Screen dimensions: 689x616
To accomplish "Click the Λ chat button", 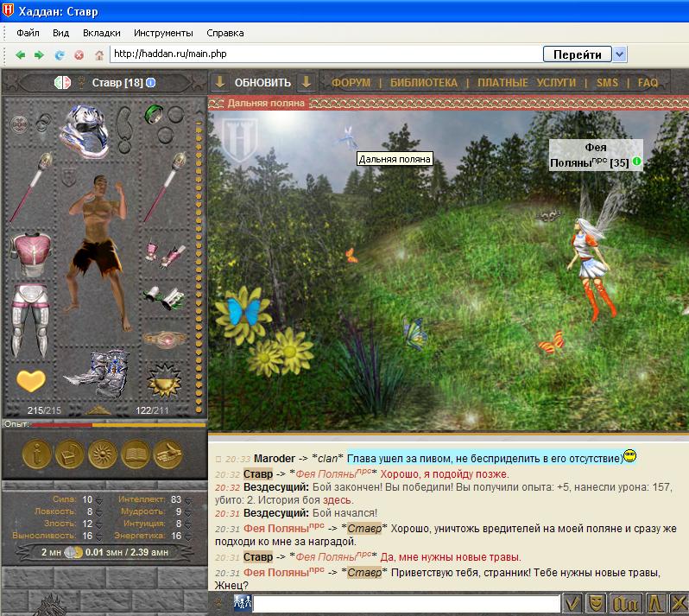I will point(654,603).
